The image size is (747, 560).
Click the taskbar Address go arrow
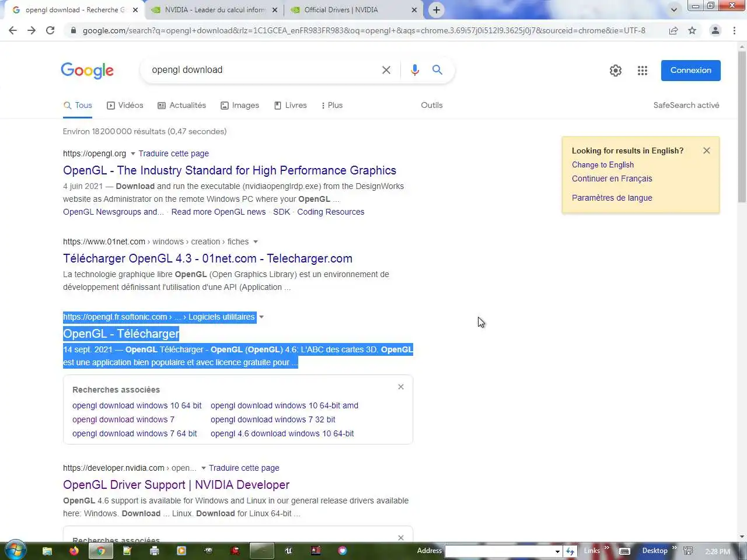[x=570, y=551]
